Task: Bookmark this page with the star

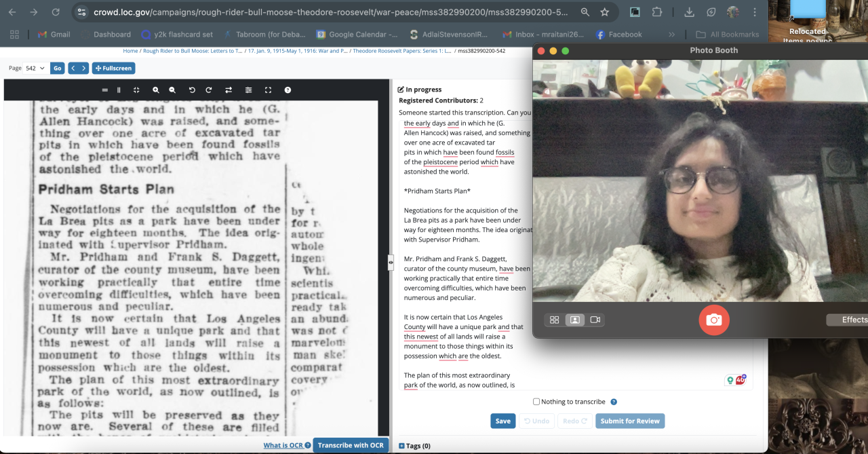Action: [x=604, y=12]
